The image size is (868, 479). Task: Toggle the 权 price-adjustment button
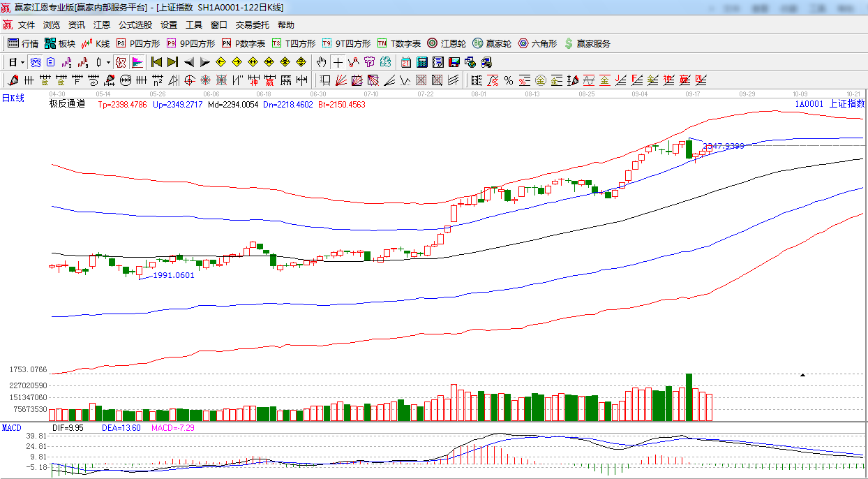[121, 62]
